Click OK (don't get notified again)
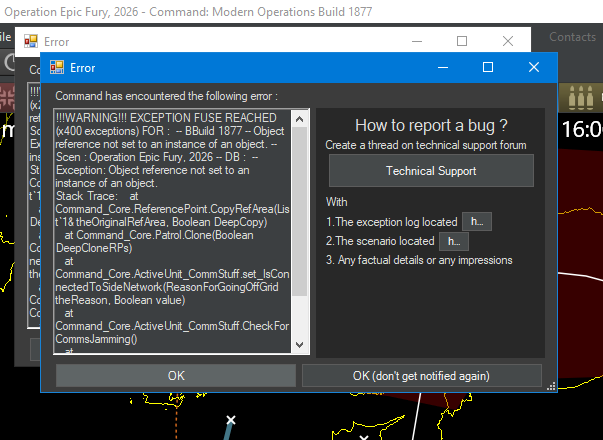Viewport: 603px width, 440px height. pyautogui.click(x=421, y=376)
